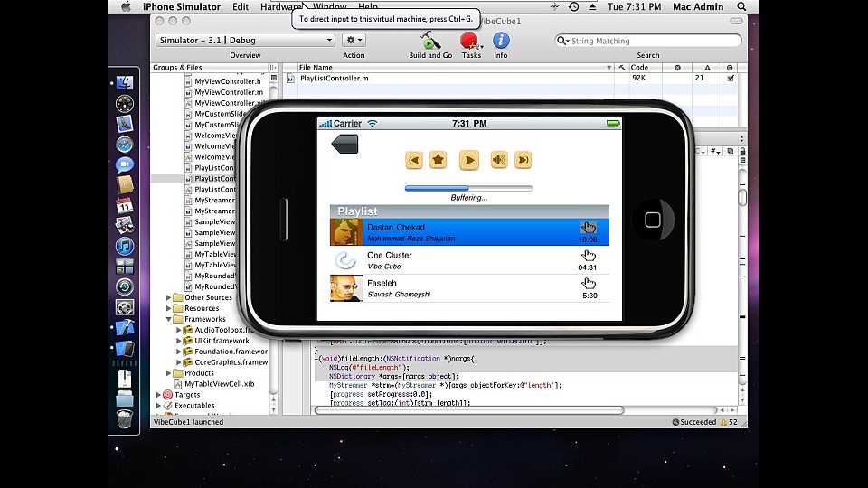Screen dimensions: 868x488
Task: Open Dashboard from the Dock
Action: 125,103
